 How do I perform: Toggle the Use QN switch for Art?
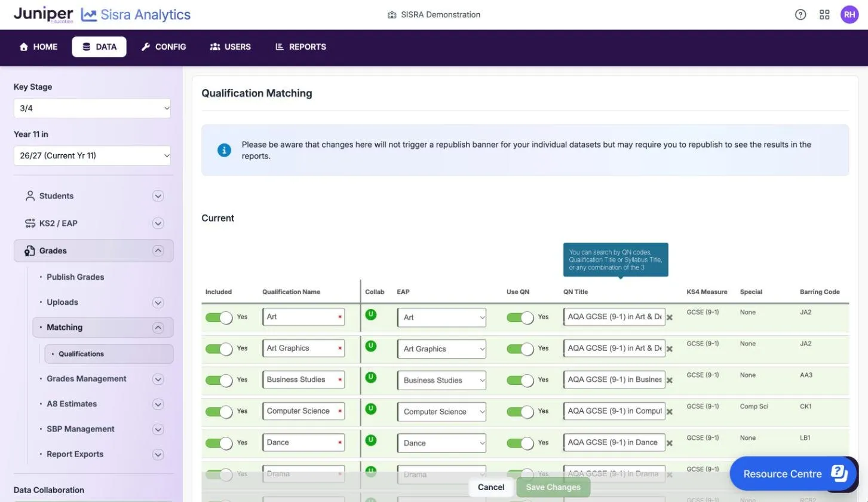520,317
